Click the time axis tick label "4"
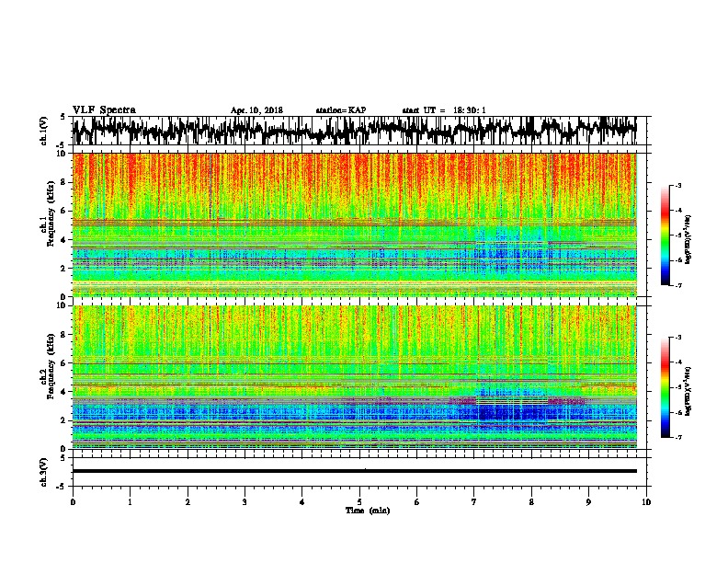 tap(302, 502)
